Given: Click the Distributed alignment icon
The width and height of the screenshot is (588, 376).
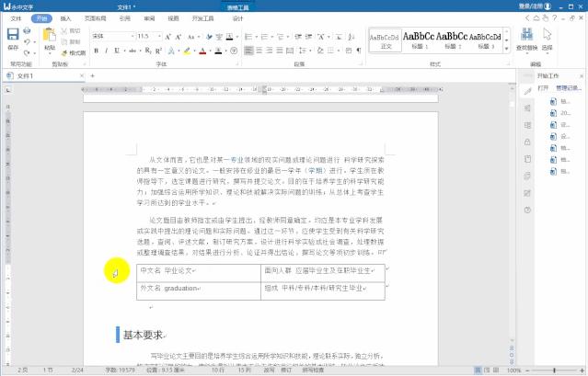Looking at the screenshot, I should 290,51.
